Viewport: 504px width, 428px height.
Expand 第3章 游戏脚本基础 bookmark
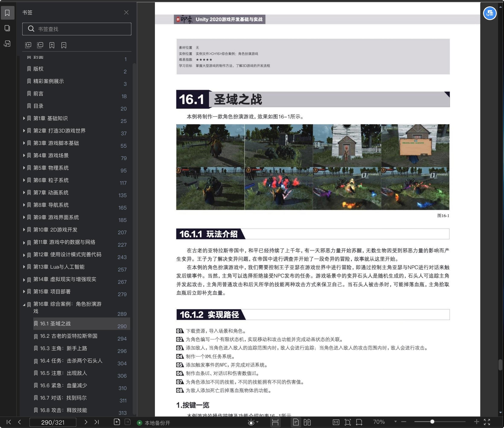(x=24, y=143)
